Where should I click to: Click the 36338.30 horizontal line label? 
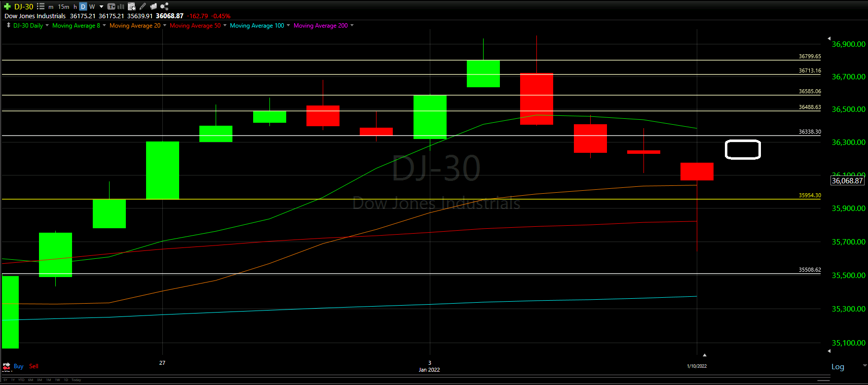(x=810, y=132)
